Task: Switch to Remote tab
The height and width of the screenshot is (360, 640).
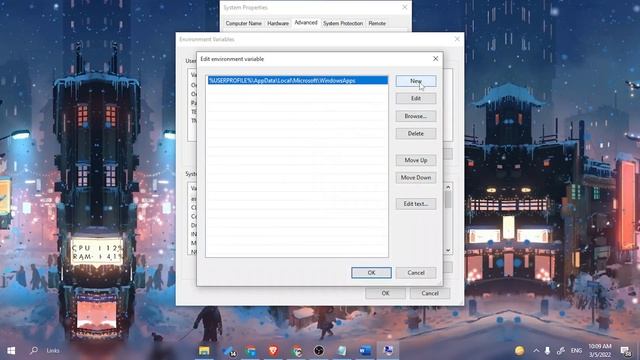Action: click(x=377, y=23)
